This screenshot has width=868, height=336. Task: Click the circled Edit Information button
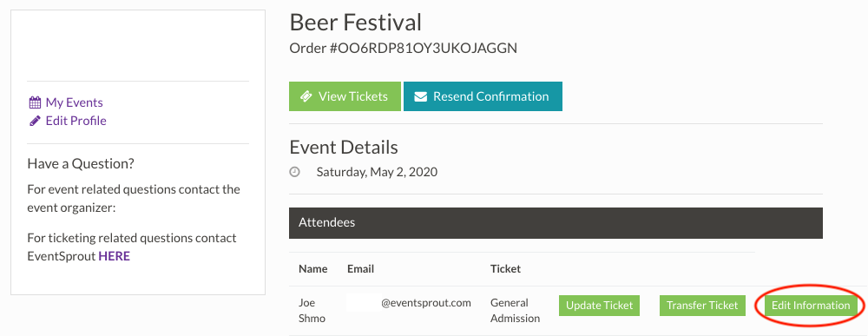pos(811,306)
